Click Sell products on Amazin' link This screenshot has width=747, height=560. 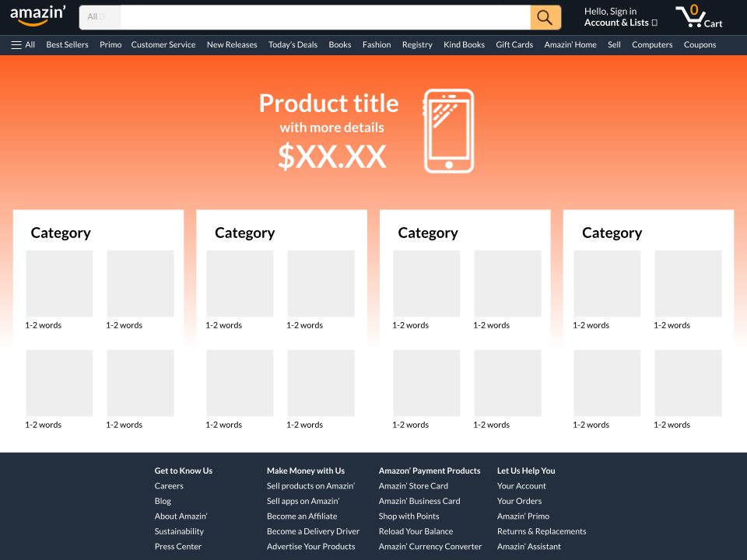coord(310,486)
